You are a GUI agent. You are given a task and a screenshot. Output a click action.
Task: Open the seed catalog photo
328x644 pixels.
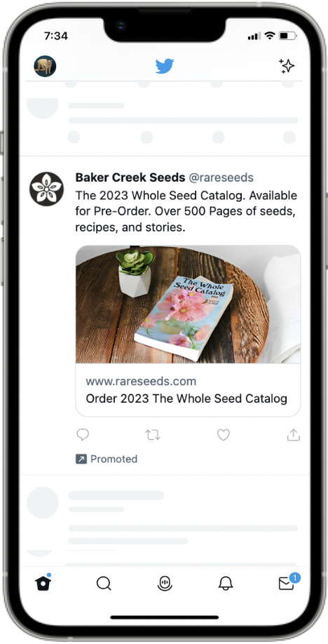click(188, 304)
